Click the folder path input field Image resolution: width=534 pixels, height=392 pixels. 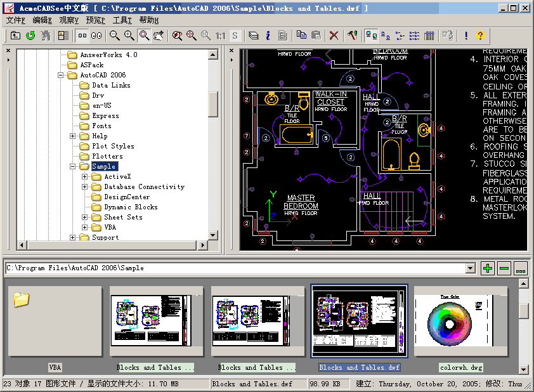236,268
